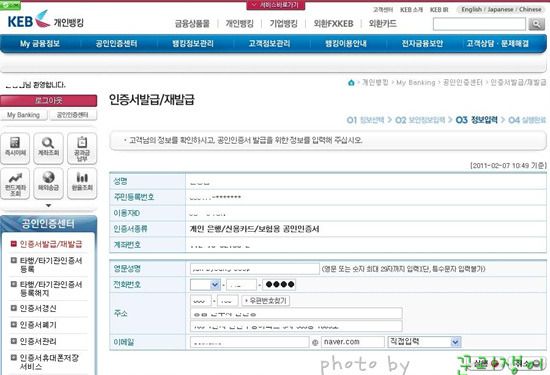
Task: Select 인증서휴대폰저장 서비스 in sidebar
Action: click(x=49, y=362)
